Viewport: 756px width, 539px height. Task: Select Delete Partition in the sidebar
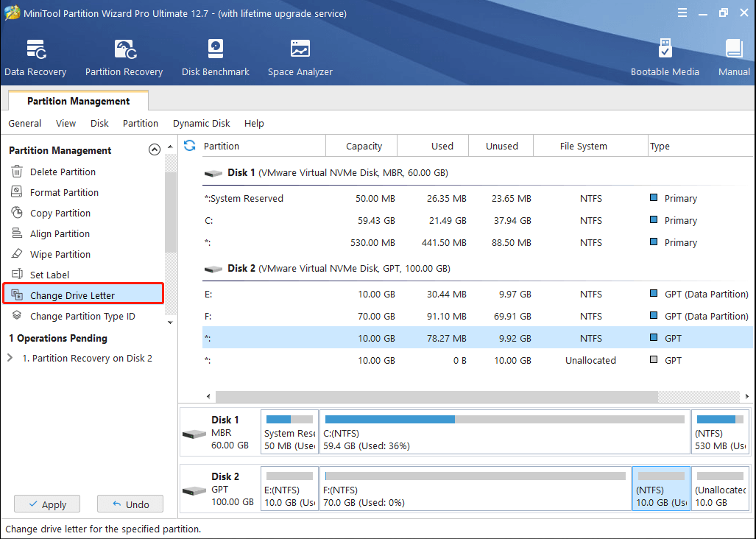click(64, 172)
